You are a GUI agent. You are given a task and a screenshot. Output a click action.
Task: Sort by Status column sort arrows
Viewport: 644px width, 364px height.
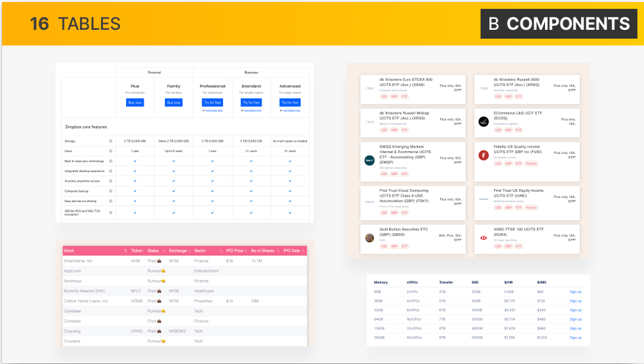pyautogui.click(x=163, y=251)
